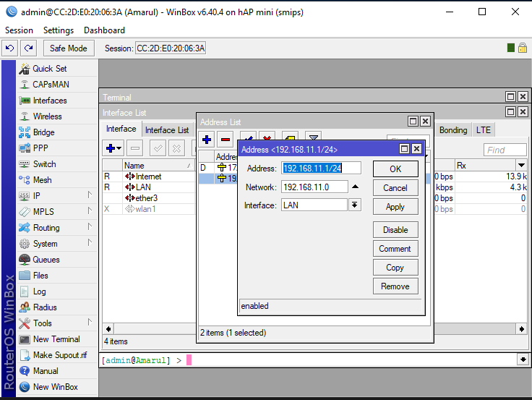Click Remove in Address dialog
Image resolution: width=532 pixels, height=400 pixels.
coord(395,286)
